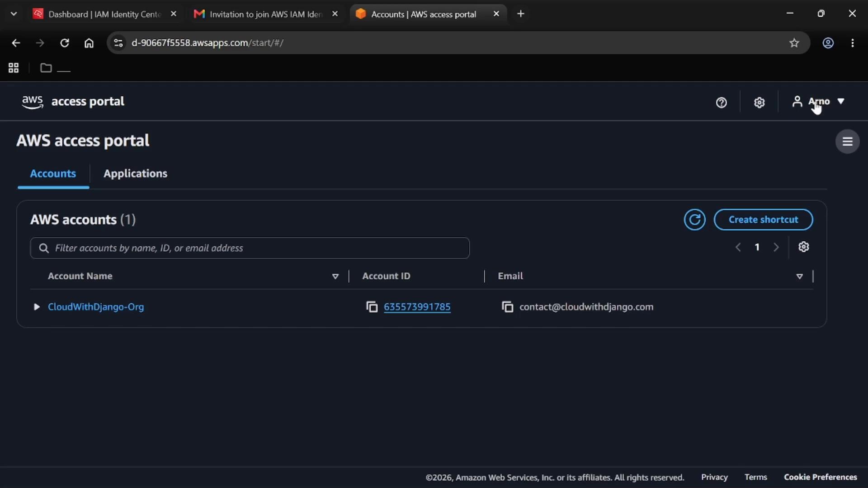Viewport: 868px width, 488px height.
Task: Open portal settings gear in header
Action: click(759, 102)
